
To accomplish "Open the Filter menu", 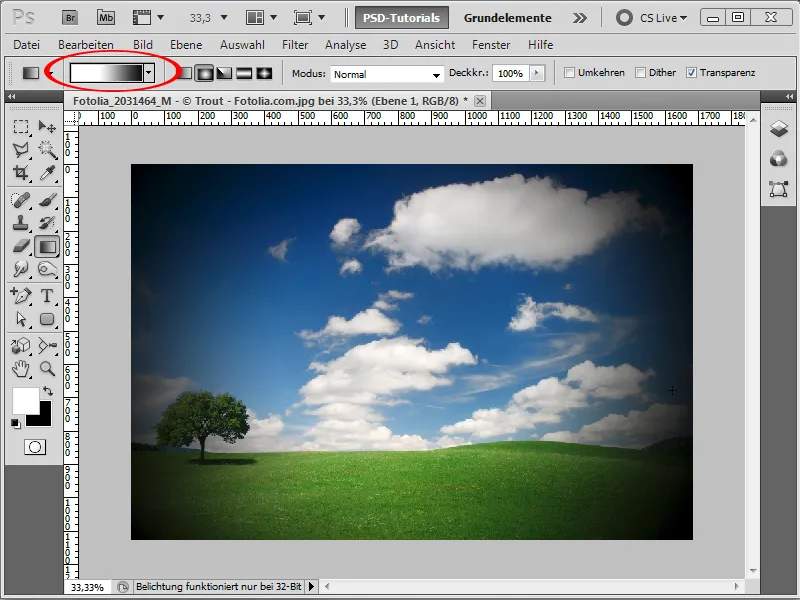I will click(295, 45).
